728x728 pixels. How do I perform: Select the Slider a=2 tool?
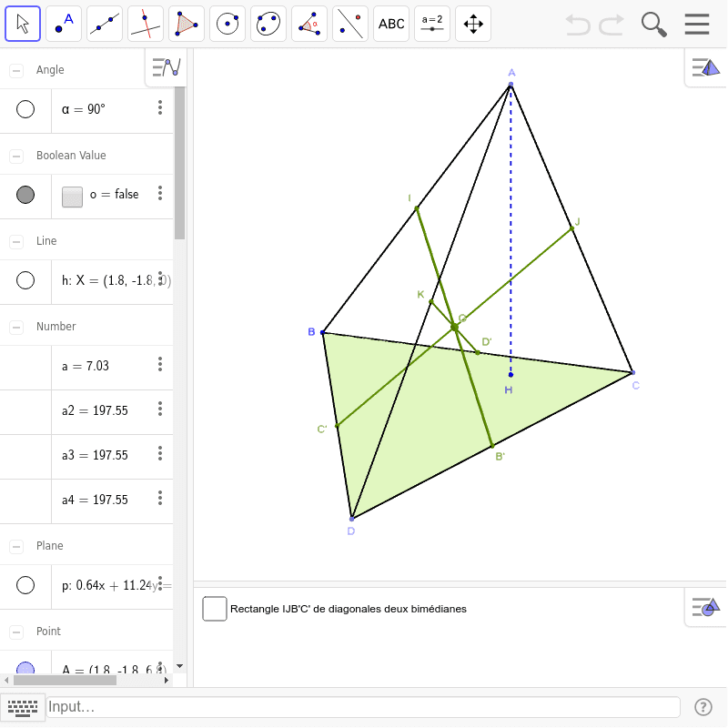pyautogui.click(x=431, y=24)
